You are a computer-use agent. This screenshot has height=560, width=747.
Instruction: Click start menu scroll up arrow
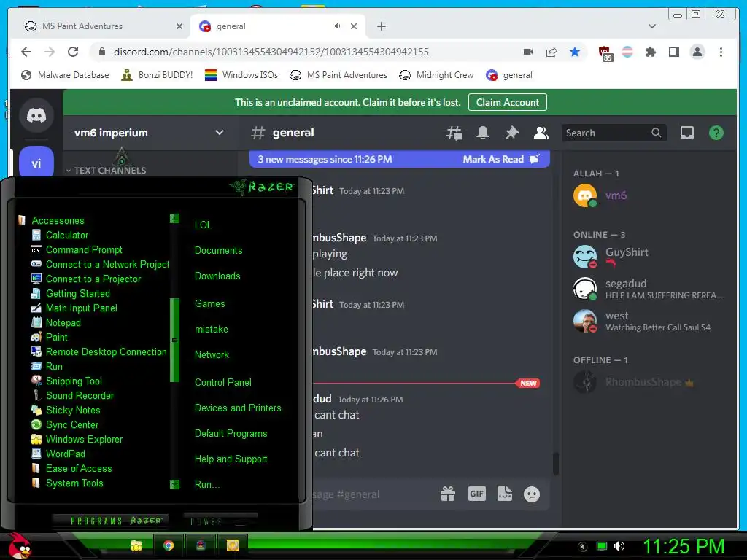[175, 219]
